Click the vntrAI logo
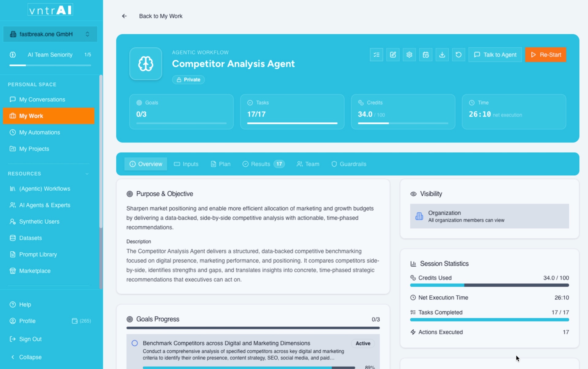This screenshot has width=588, height=369. pyautogui.click(x=51, y=10)
